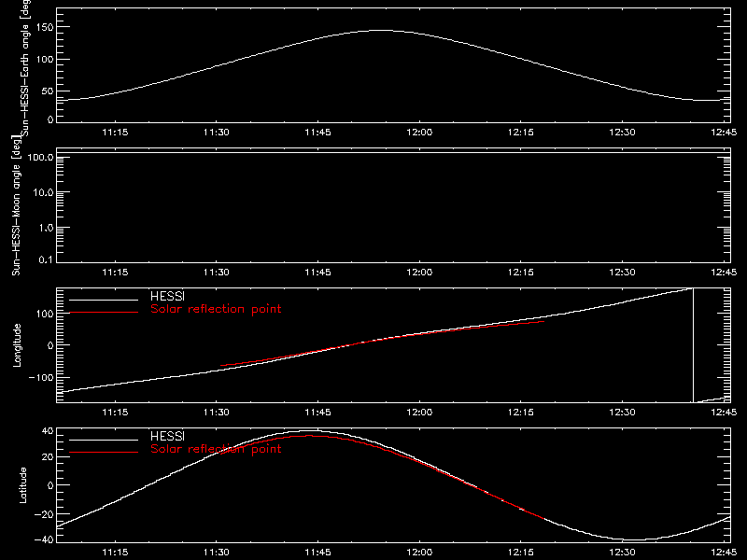The height and width of the screenshot is (560, 747).
Task: Click 11:30 time label under Latitude plot
Action: 217,552
